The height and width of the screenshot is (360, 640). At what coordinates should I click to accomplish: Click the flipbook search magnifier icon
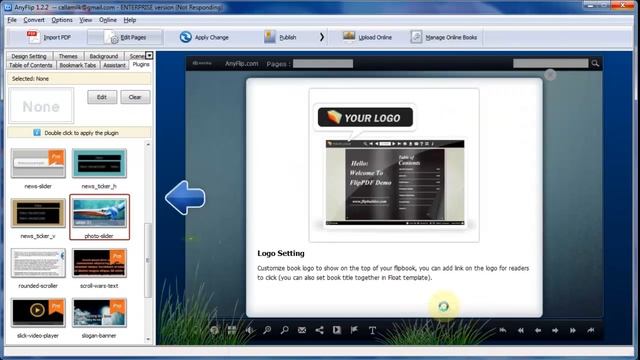(595, 63)
